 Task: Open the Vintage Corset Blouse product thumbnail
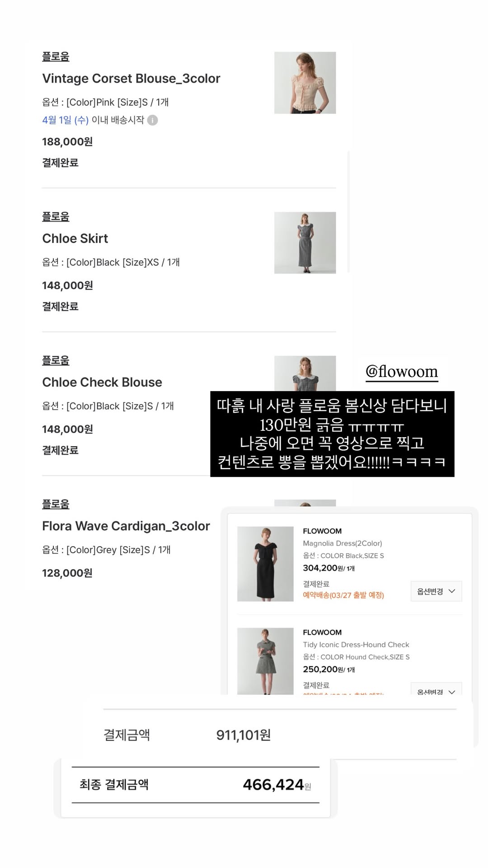tap(305, 83)
